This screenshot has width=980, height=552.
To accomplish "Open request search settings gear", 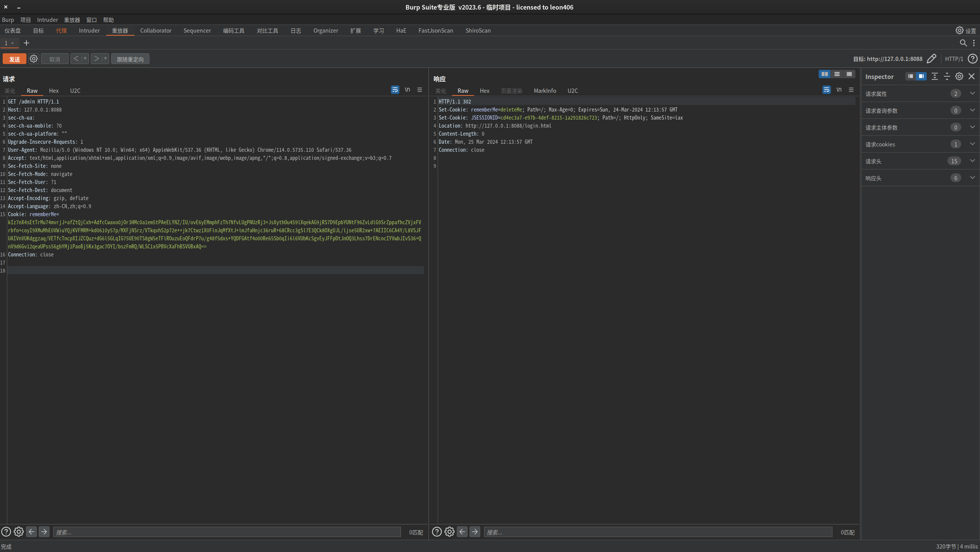I will pyautogui.click(x=19, y=532).
